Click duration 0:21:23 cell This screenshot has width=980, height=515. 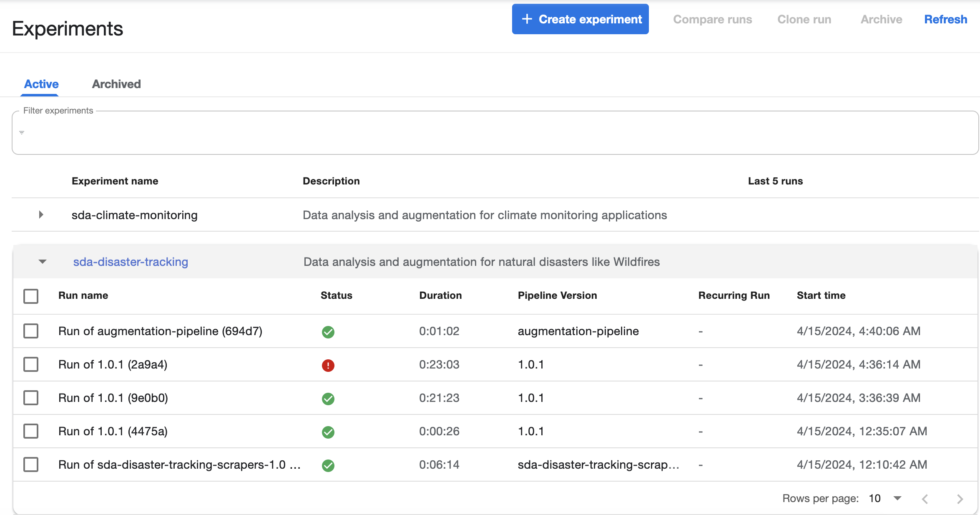click(x=439, y=398)
